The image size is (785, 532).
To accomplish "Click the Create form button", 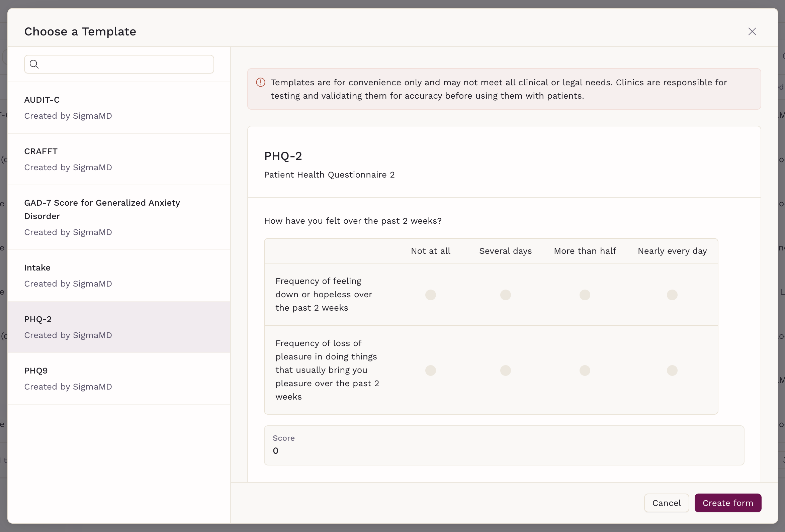I will (x=727, y=503).
